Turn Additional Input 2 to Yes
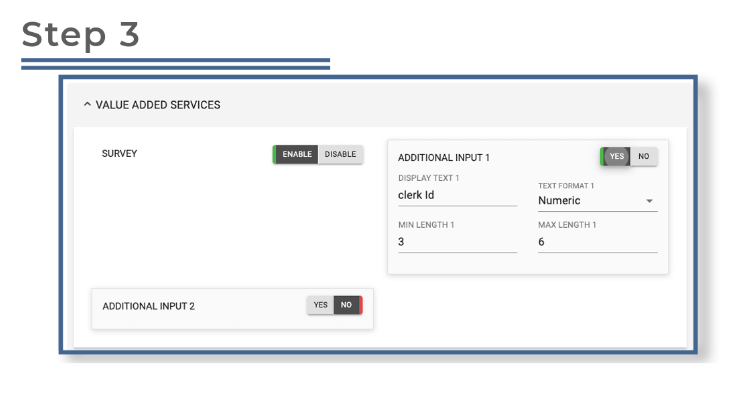747x402 pixels. [320, 305]
